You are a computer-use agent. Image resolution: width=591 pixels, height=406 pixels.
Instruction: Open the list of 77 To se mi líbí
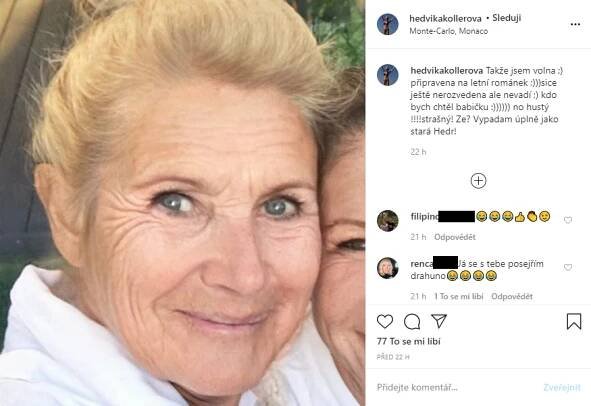click(x=409, y=342)
